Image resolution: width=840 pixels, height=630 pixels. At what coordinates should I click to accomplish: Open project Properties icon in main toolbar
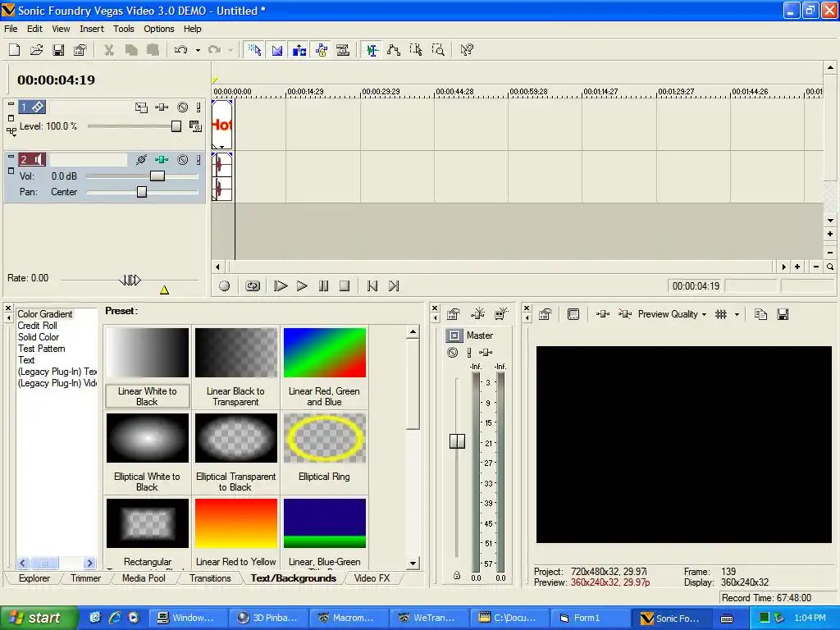point(80,50)
